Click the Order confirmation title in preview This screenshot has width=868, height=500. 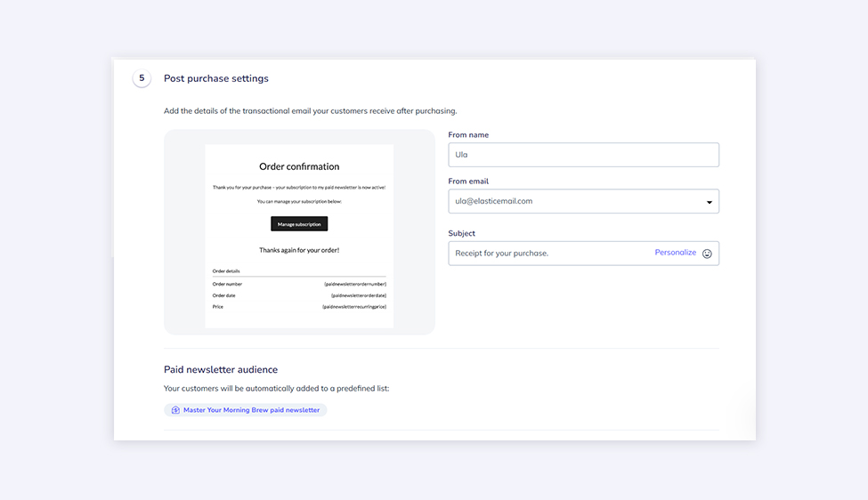click(299, 166)
